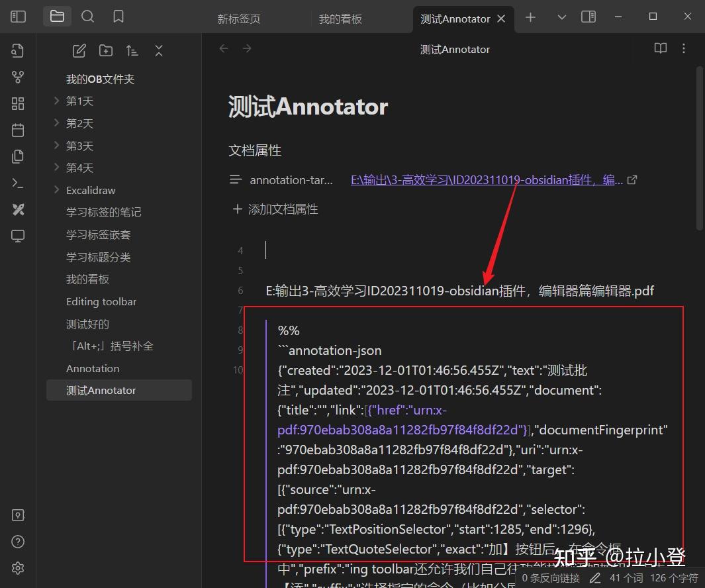Click the annotation-tar... property name field
The height and width of the screenshot is (588, 705).
click(x=291, y=180)
